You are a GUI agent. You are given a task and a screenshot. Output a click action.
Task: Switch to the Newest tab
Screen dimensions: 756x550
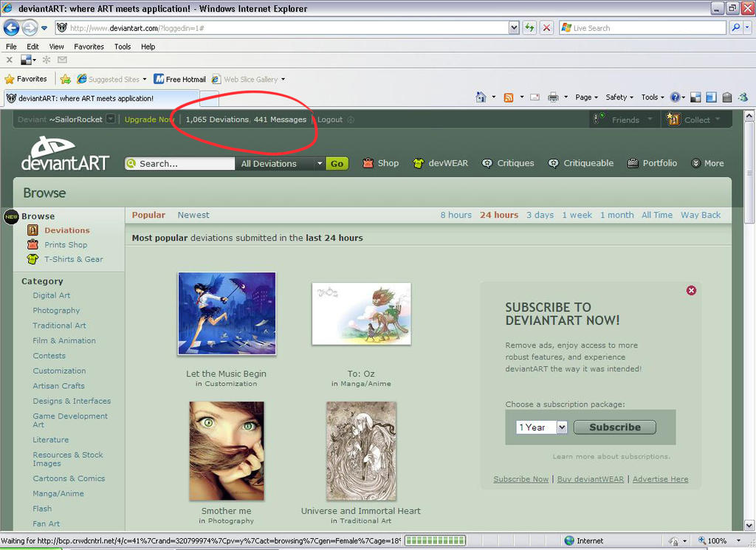pos(193,215)
